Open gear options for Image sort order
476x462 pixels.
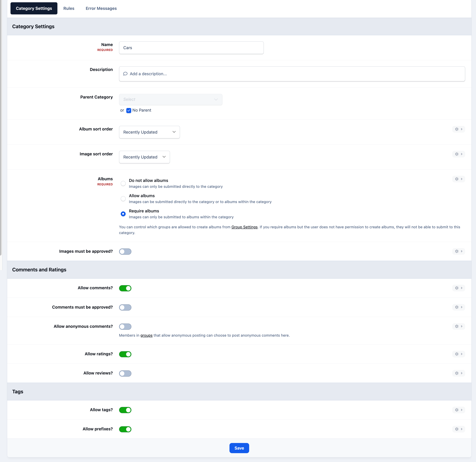(x=458, y=154)
